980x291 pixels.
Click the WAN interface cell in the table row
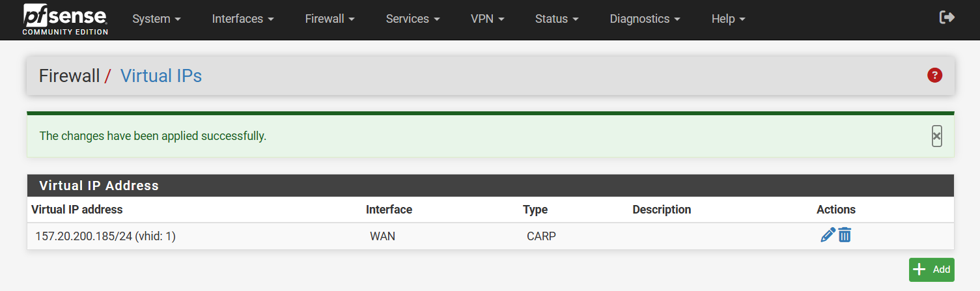(x=382, y=236)
